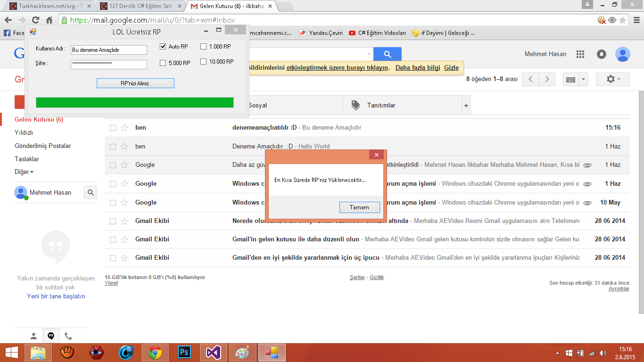Switch to the 127 Derslik C# Eğitim Seti tab
The image size is (644, 362).
click(x=141, y=7)
